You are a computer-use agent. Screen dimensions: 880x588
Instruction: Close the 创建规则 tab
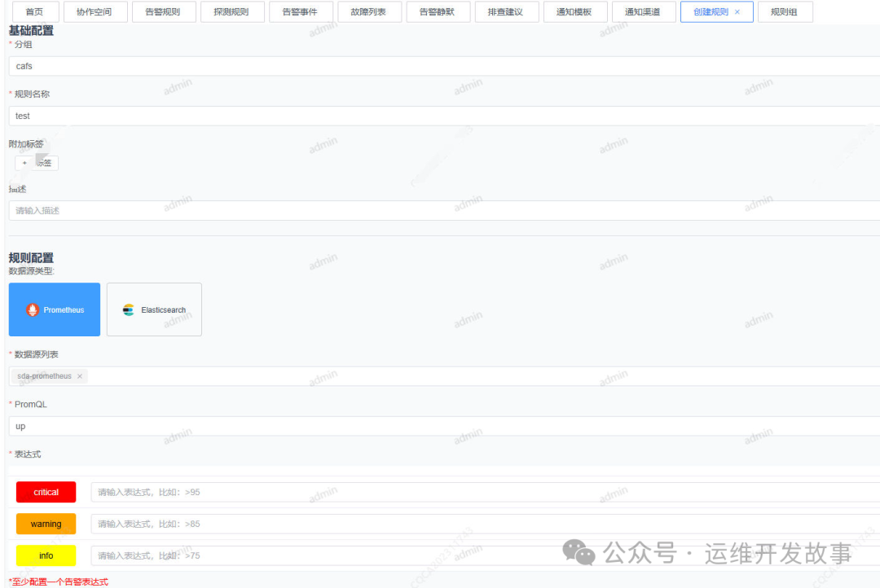point(737,11)
